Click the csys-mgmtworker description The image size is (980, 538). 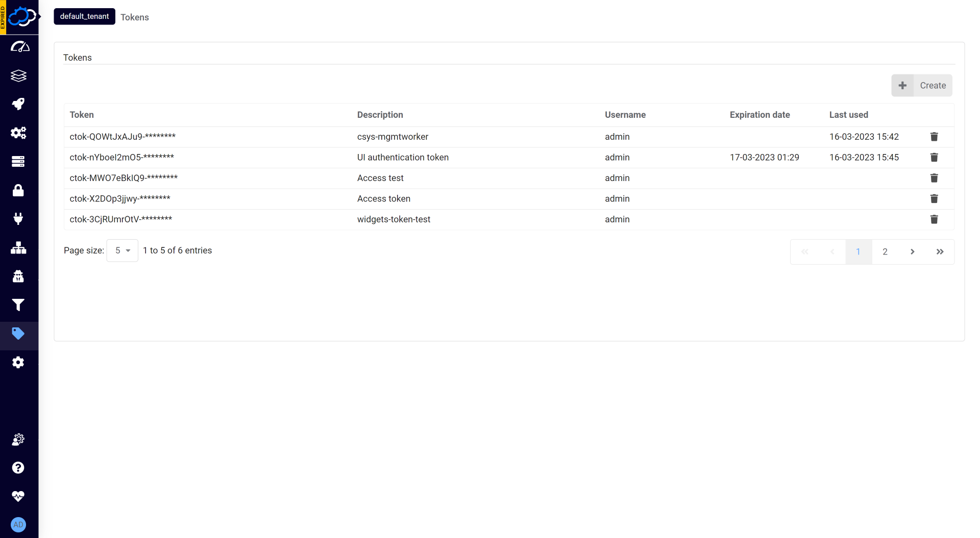click(x=393, y=137)
